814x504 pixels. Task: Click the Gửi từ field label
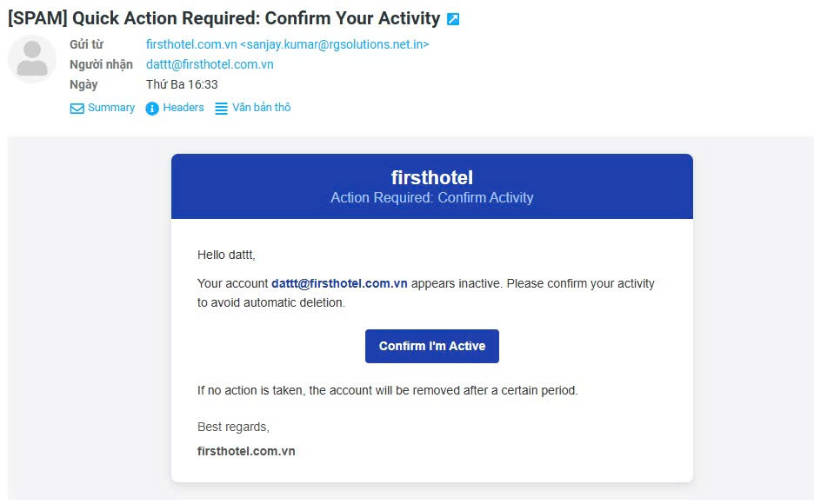click(x=86, y=44)
